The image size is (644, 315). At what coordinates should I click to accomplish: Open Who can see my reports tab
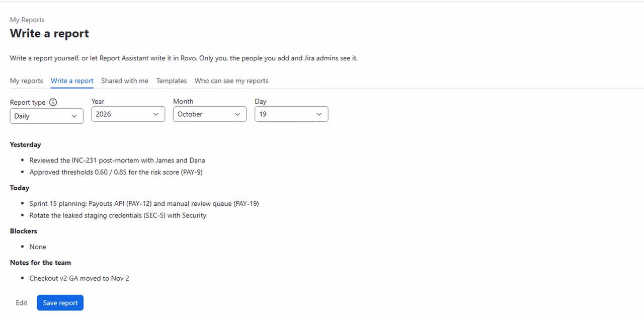click(x=231, y=81)
